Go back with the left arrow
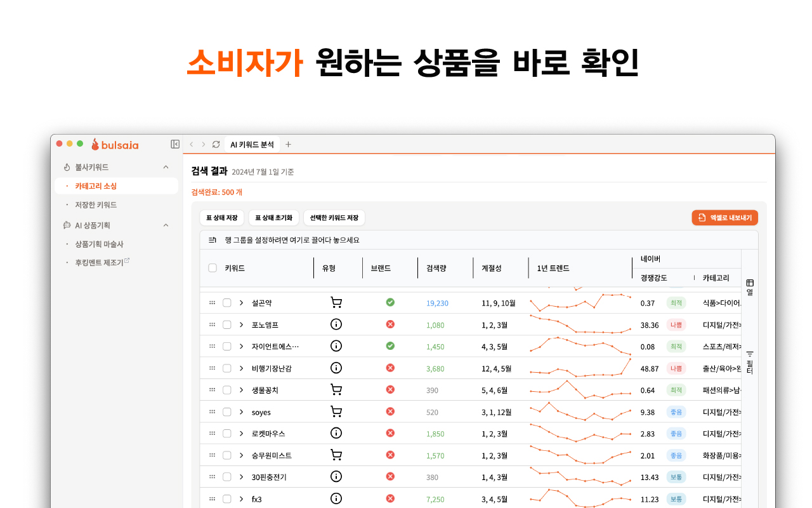This screenshot has width=812, height=508. 192,144
